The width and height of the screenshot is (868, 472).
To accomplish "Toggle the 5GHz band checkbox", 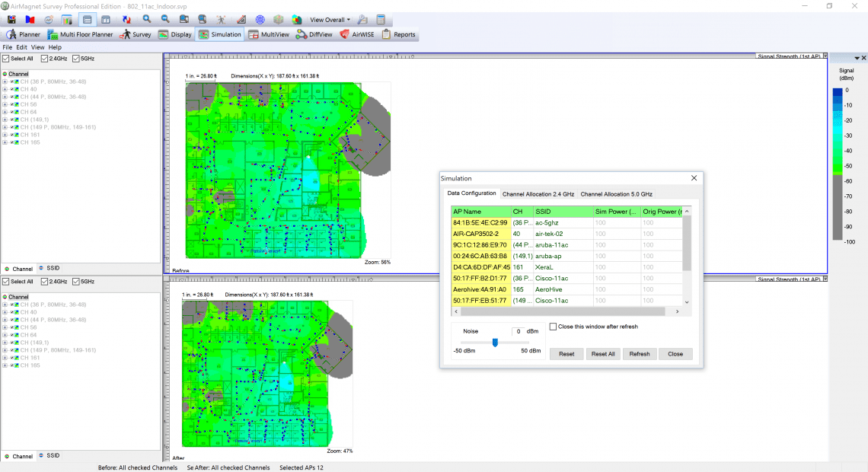I will (74, 58).
